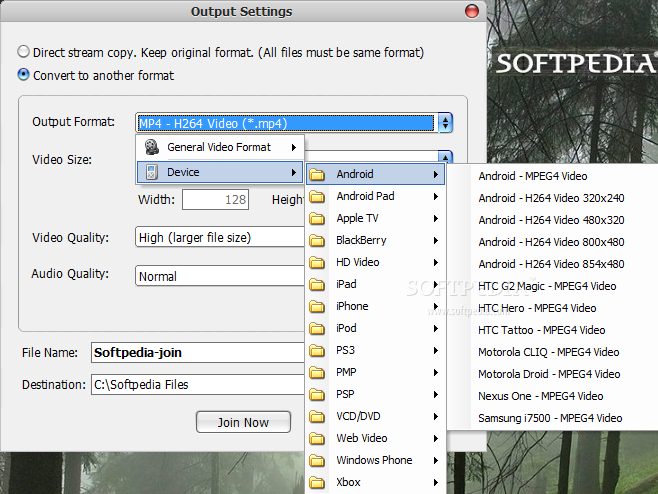The width and height of the screenshot is (658, 494).
Task: Choose Android - H264 Video 800x480
Action: pos(551,242)
